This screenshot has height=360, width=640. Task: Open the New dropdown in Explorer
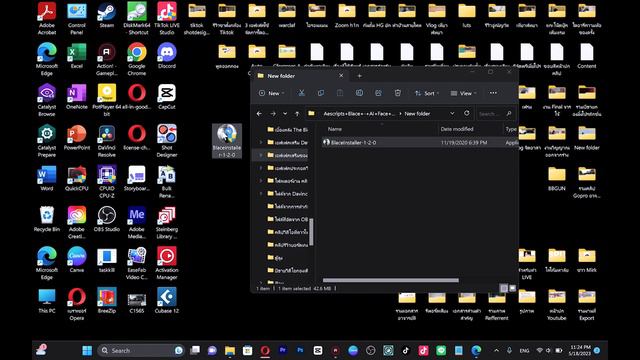271,93
